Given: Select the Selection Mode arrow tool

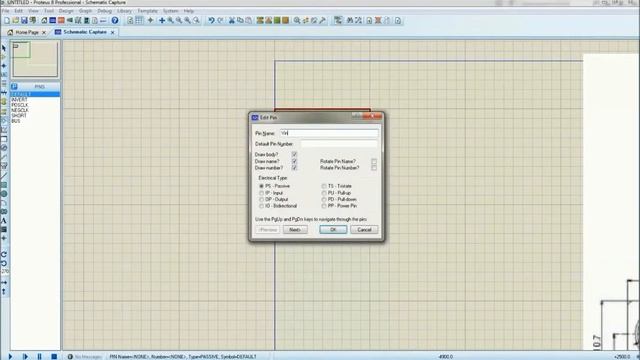Looking at the screenshot, I should [4, 48].
